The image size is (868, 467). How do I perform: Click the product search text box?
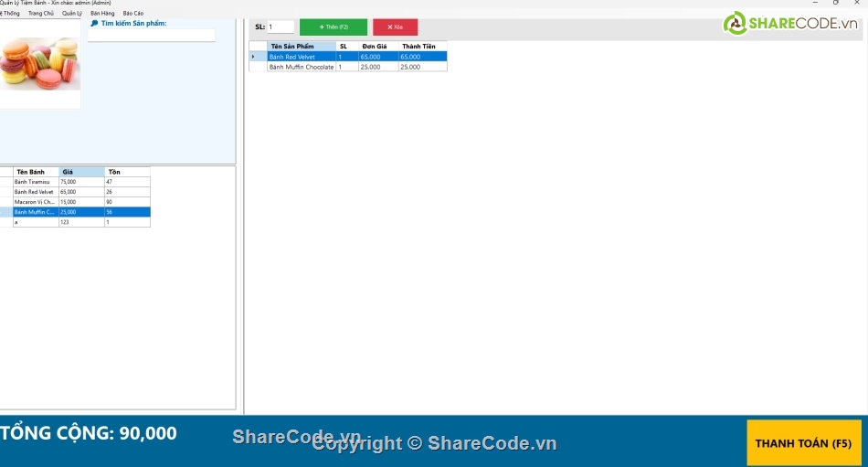click(x=152, y=36)
